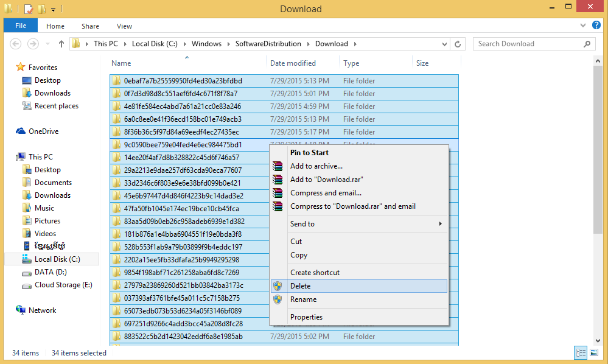Image resolution: width=608 pixels, height=364 pixels.
Task: Switch to the Home ribbon tab
Action: pyautogui.click(x=55, y=26)
